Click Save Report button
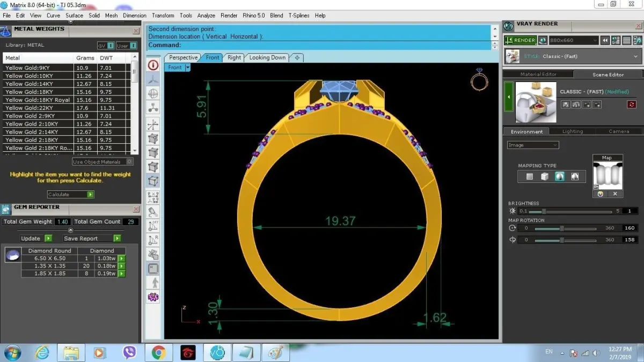The width and height of the screenshot is (644, 362). [91, 238]
